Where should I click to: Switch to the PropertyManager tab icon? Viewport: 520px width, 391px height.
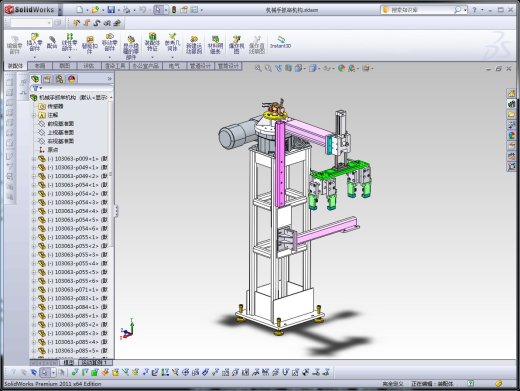coord(47,79)
